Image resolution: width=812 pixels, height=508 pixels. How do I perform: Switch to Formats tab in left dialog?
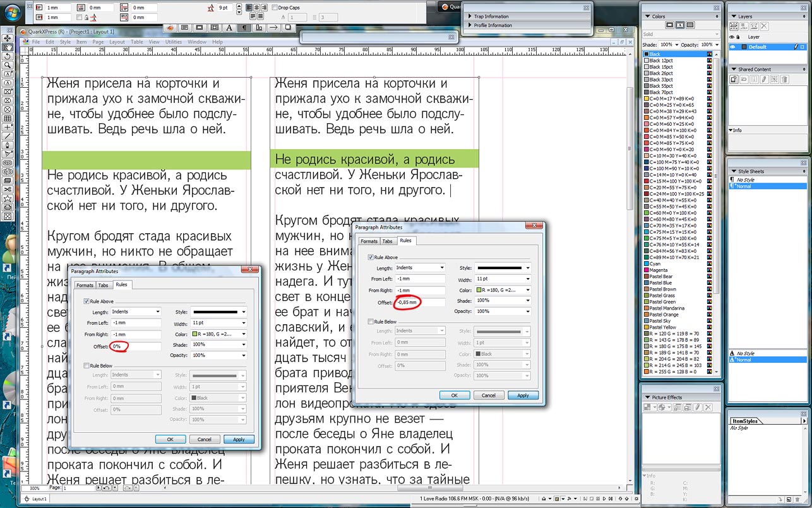[x=85, y=285]
